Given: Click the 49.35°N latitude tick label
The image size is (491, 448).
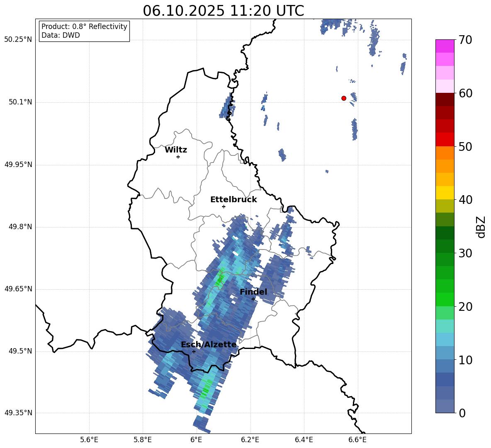Looking at the screenshot, I should click(18, 413).
